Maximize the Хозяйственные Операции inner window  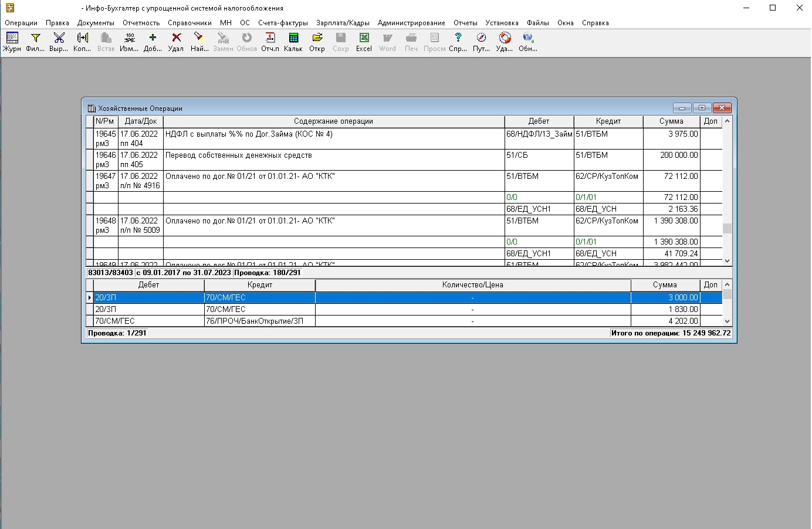(702, 108)
